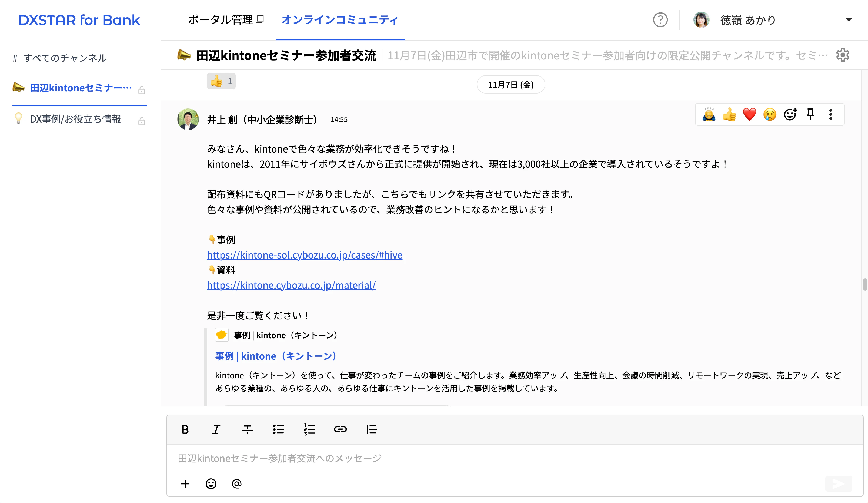Send the message with arrow button
868x503 pixels.
tap(839, 484)
